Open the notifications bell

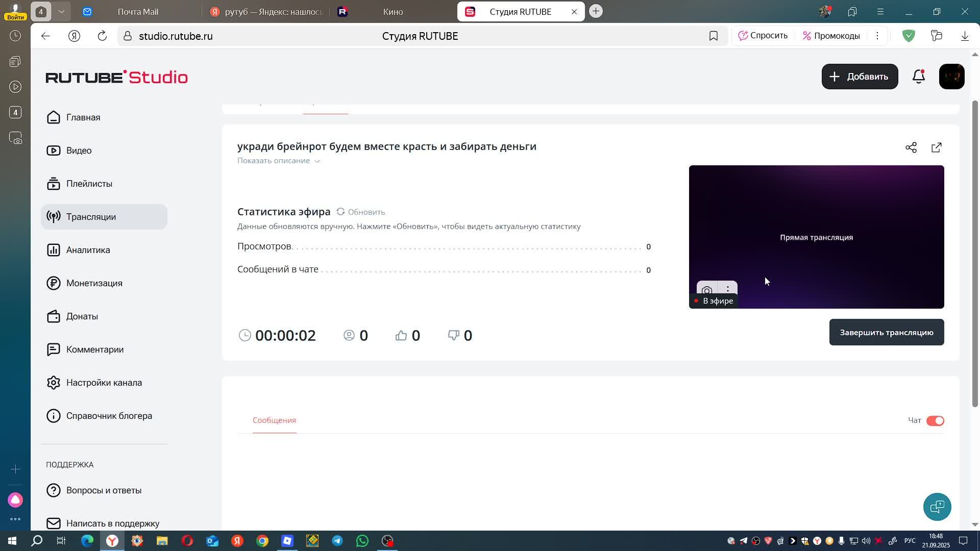(x=918, y=77)
